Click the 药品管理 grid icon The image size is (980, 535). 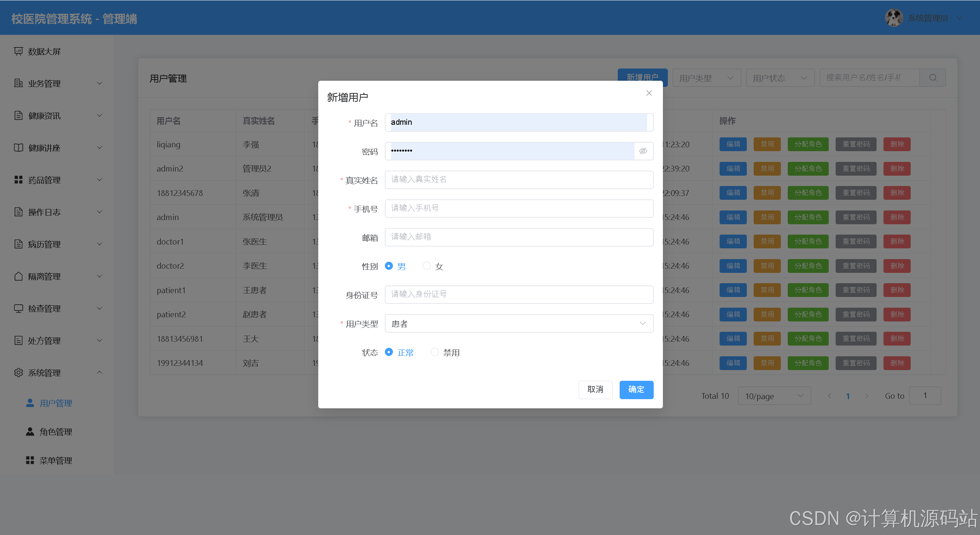click(18, 179)
